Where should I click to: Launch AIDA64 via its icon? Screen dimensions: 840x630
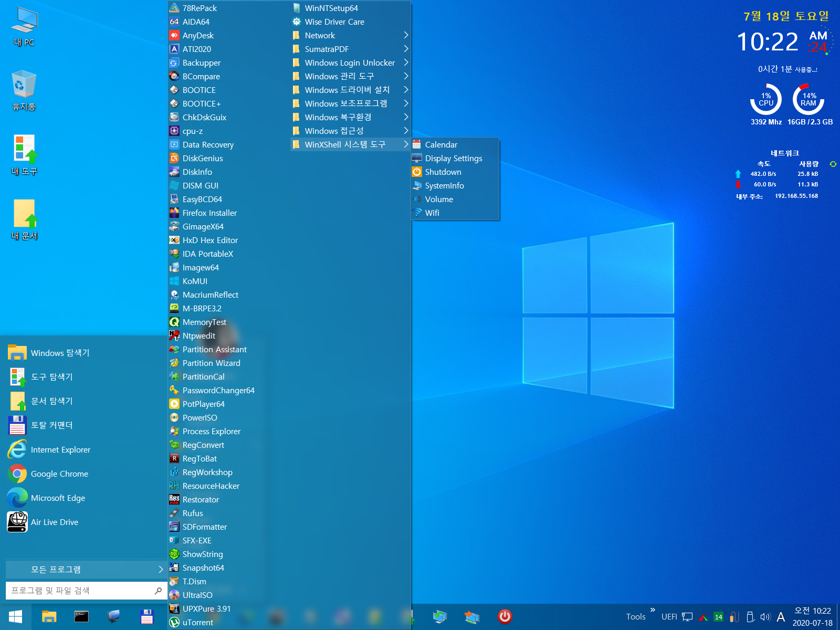click(174, 22)
